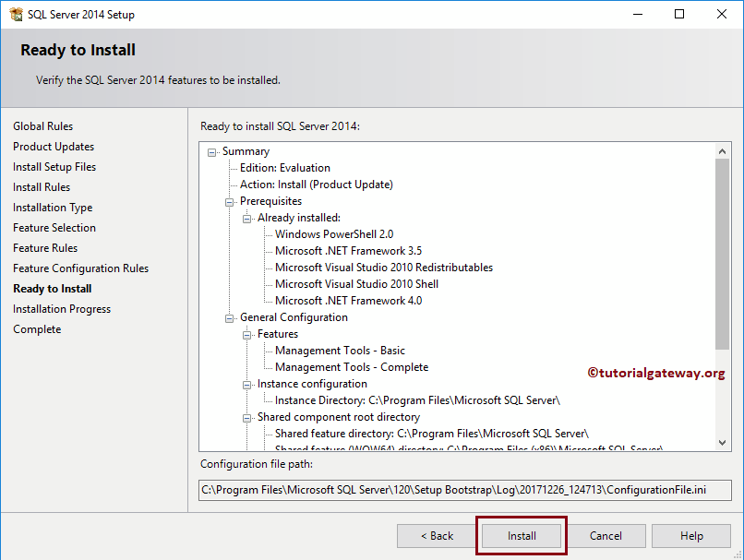
Task: Cancel the SQL Server setup
Action: (606, 536)
